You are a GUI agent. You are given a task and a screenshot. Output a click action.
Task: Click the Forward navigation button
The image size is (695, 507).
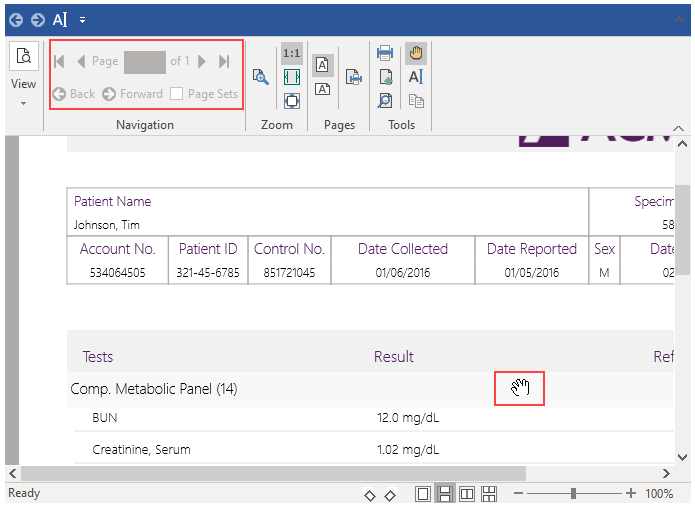click(132, 94)
